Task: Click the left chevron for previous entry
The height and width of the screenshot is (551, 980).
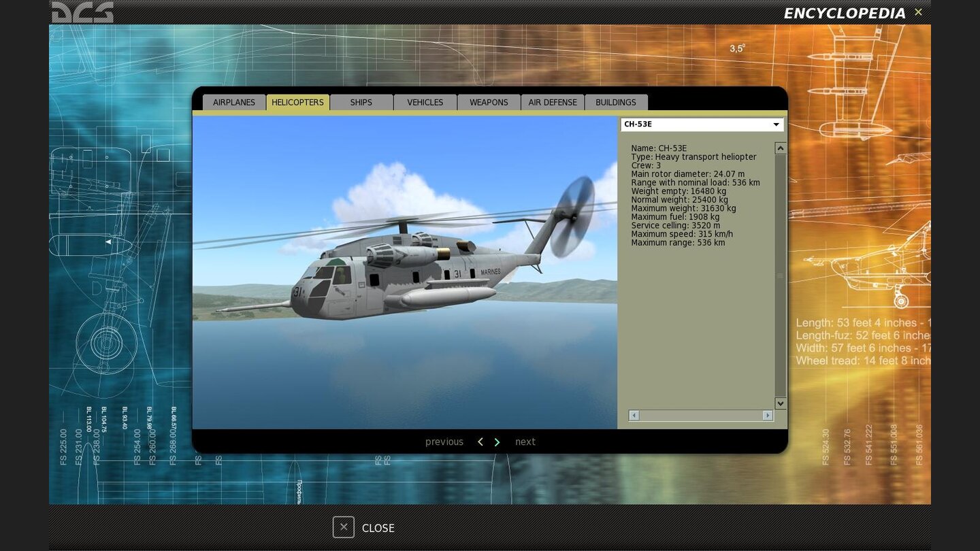Action: point(480,442)
